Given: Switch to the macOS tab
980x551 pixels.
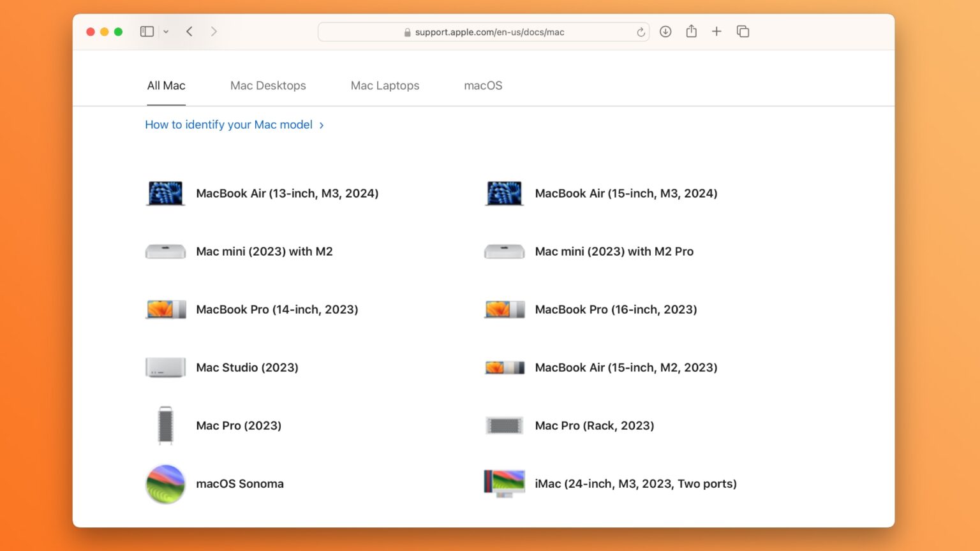Looking at the screenshot, I should click(x=483, y=85).
